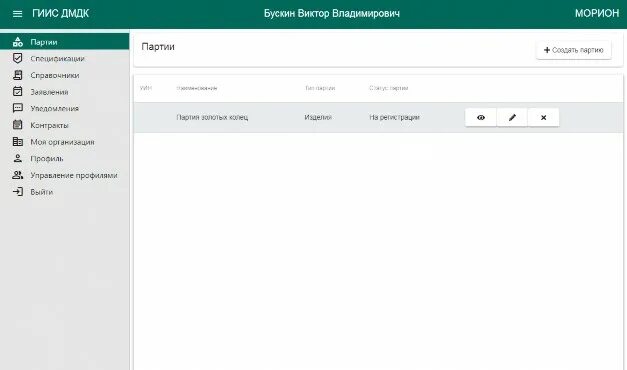Image resolution: width=627 pixels, height=370 pixels.
Task: Click the Спецификации shield icon
Action: coord(18,58)
